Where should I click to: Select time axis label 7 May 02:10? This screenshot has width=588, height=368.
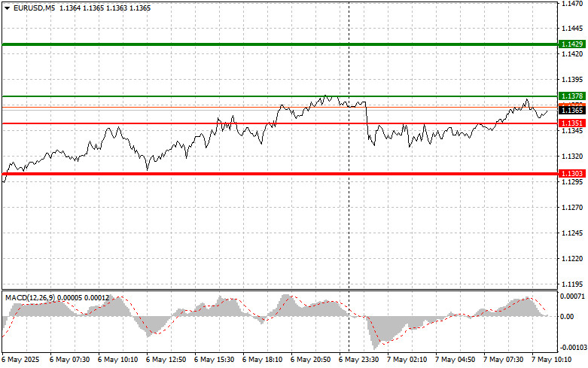[407, 360]
